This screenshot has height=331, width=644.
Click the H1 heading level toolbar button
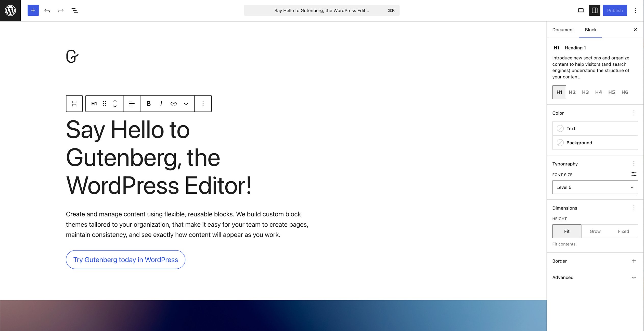point(94,104)
